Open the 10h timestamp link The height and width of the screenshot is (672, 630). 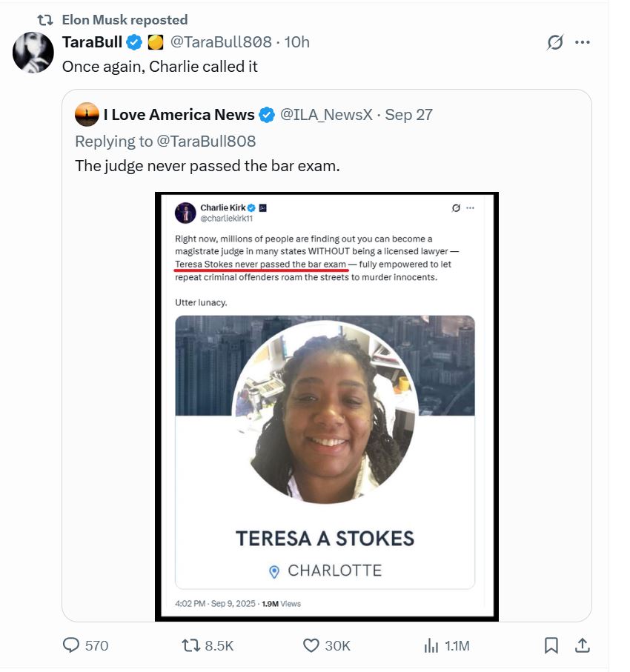[x=296, y=42]
